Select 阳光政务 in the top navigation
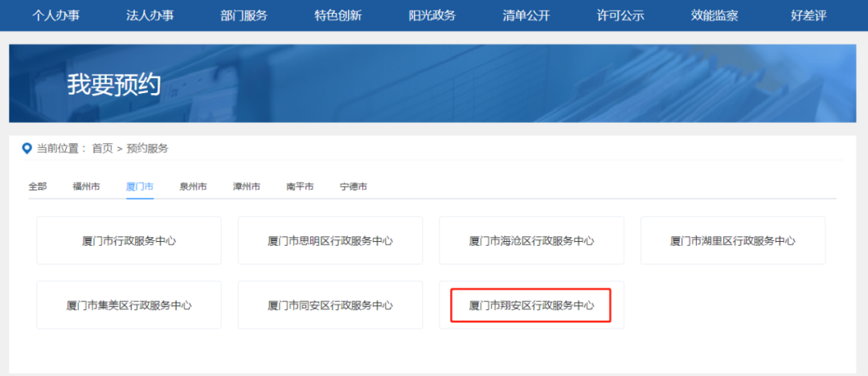 coord(432,15)
